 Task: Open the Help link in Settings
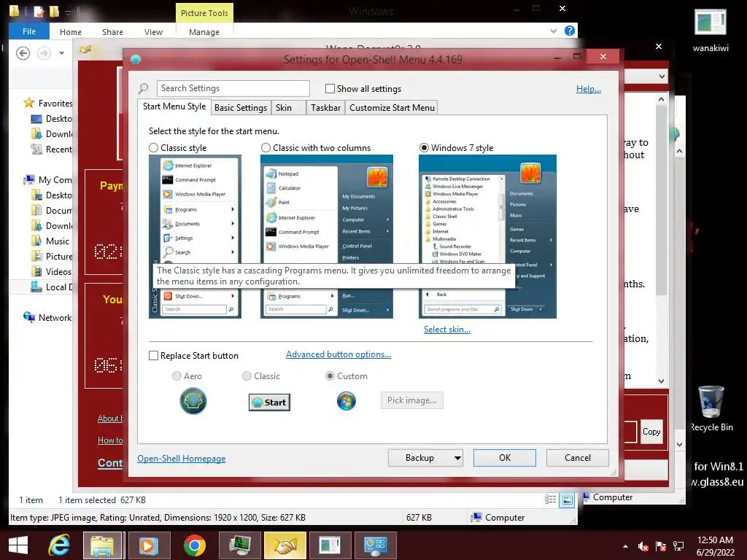[x=589, y=88]
